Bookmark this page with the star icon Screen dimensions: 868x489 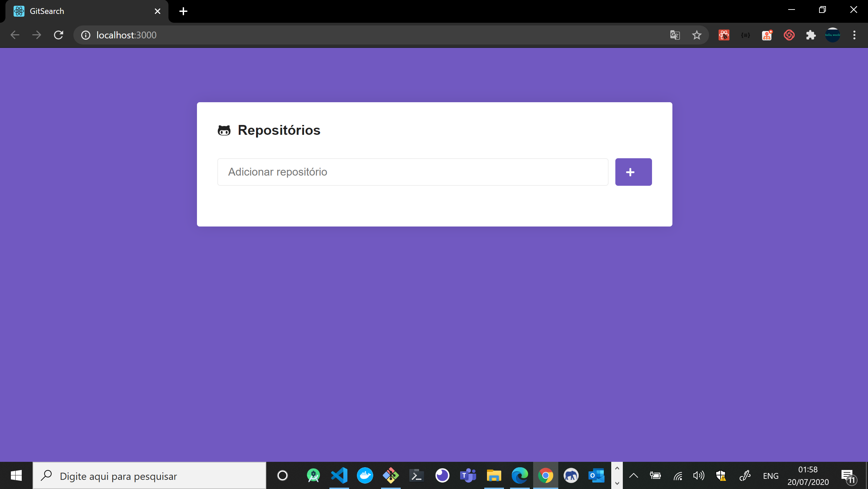pyautogui.click(x=697, y=35)
